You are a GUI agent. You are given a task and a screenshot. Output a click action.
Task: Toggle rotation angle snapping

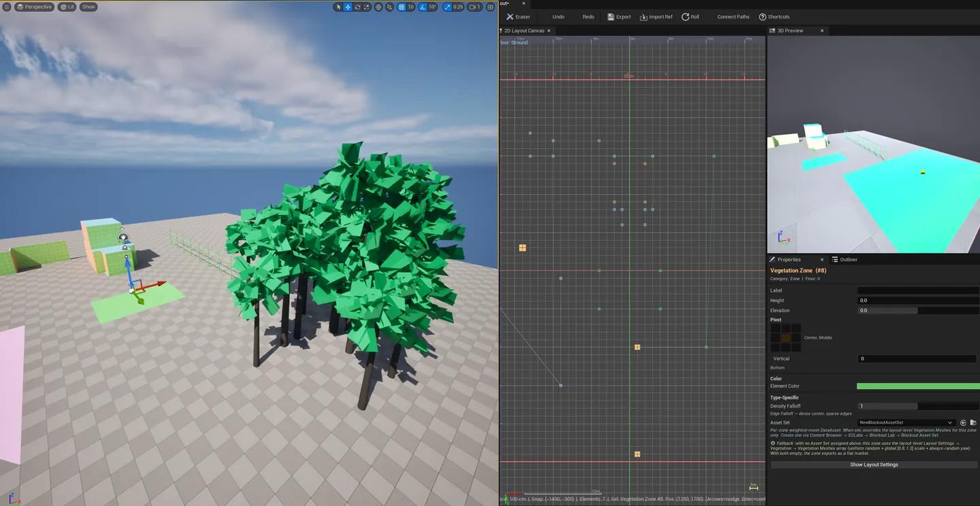(423, 7)
